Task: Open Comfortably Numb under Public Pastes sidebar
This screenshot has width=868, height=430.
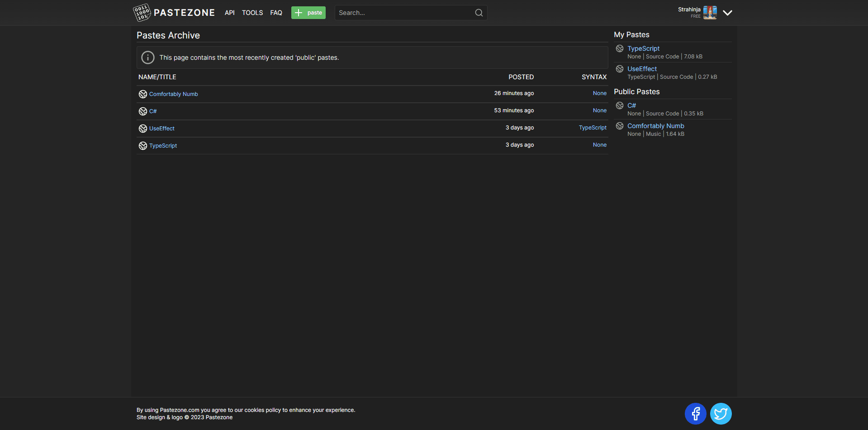Action: pos(656,126)
